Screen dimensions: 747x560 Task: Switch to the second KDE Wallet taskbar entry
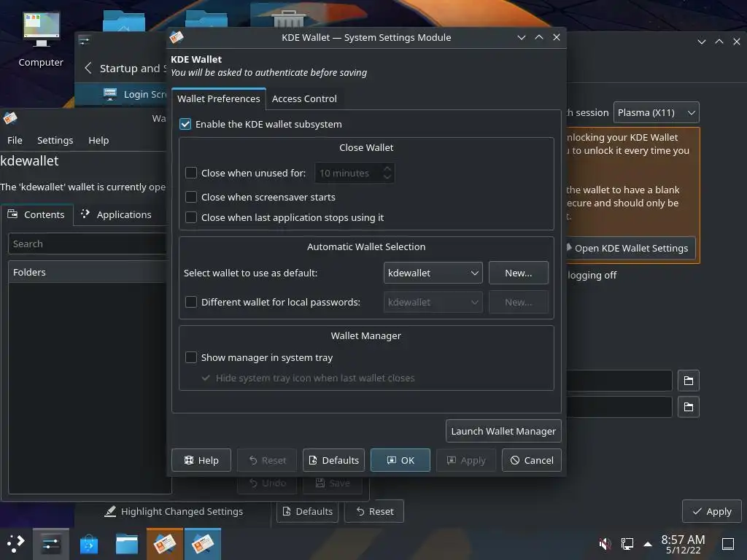click(203, 543)
